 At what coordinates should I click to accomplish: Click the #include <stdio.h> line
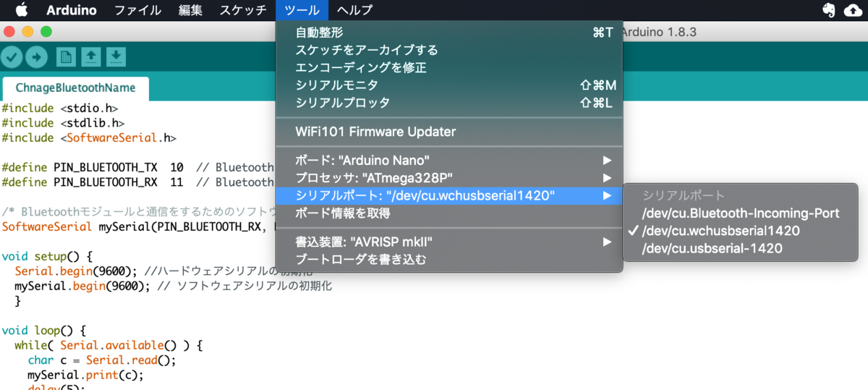pos(59,109)
